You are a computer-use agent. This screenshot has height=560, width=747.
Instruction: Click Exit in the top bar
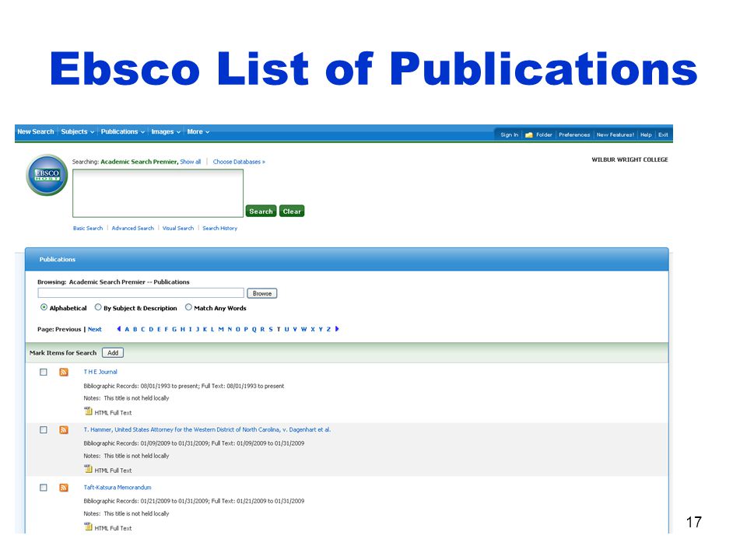[663, 135]
